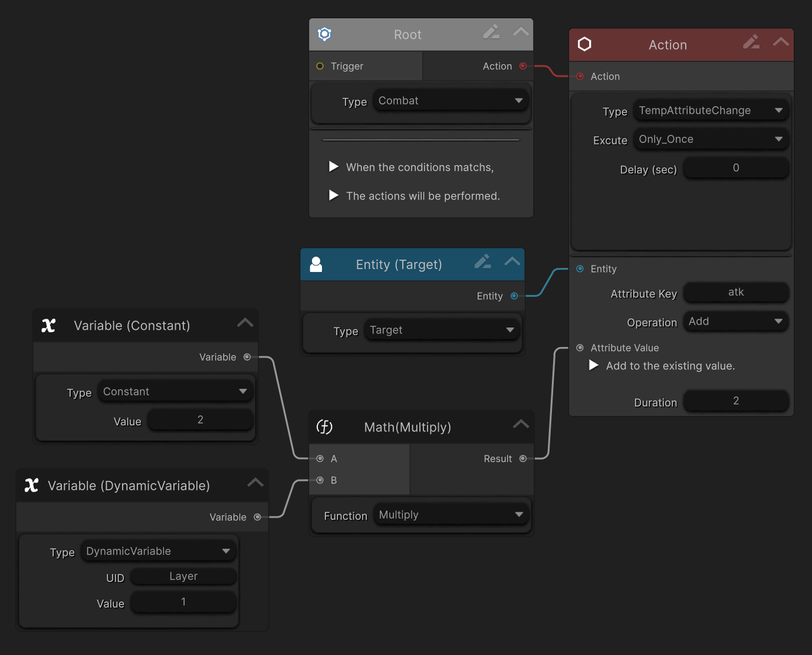The height and width of the screenshot is (655, 812).
Task: Click the person icon on Entity node
Action: (316, 264)
